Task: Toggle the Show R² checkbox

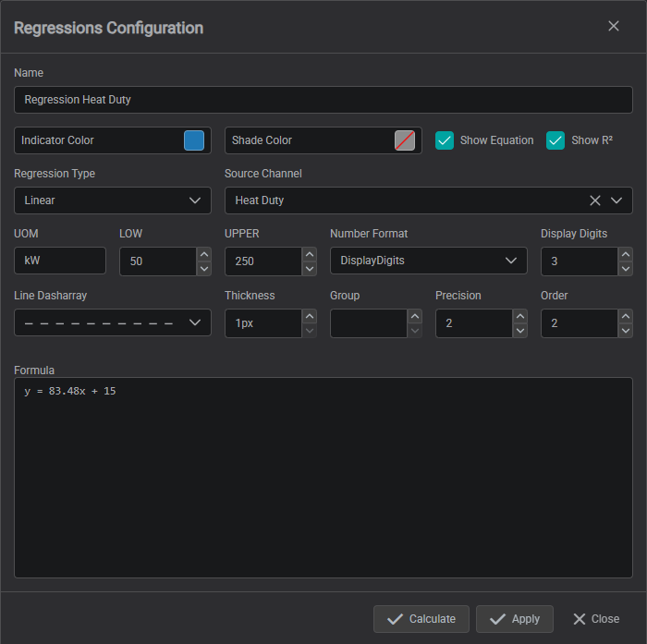Action: click(555, 140)
